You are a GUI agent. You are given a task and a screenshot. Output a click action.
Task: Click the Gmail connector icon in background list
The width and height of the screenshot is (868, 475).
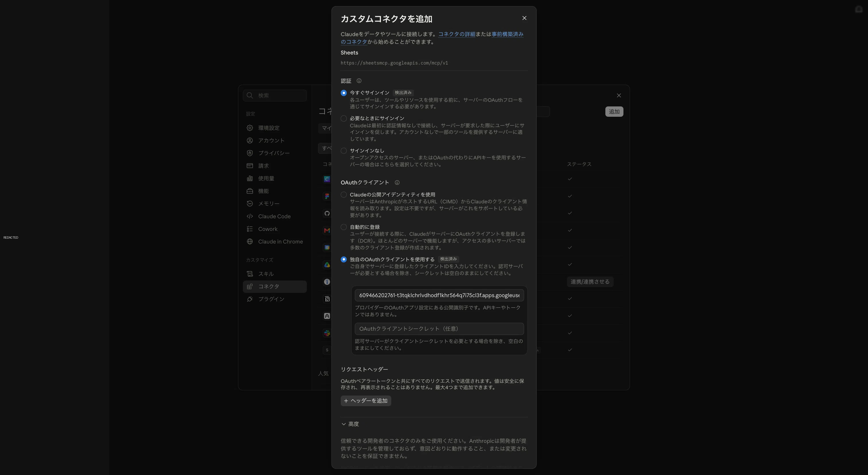(327, 230)
